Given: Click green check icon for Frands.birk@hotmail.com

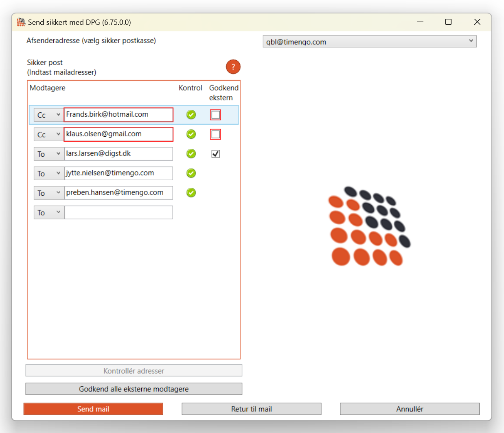Looking at the screenshot, I should (x=191, y=115).
